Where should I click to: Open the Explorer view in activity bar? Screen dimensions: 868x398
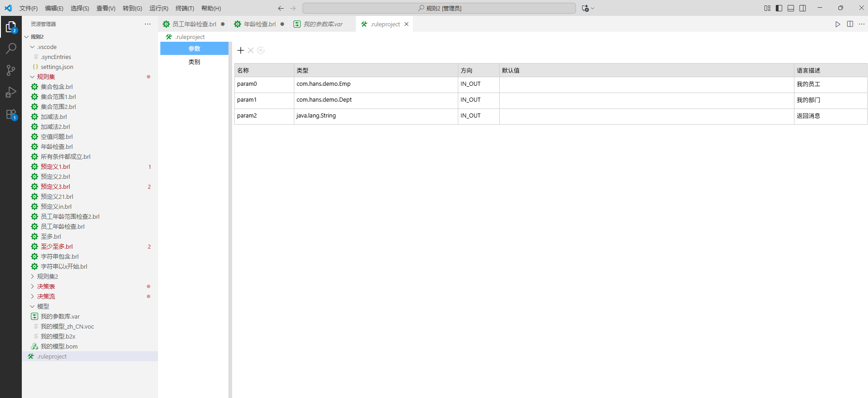pos(11,27)
